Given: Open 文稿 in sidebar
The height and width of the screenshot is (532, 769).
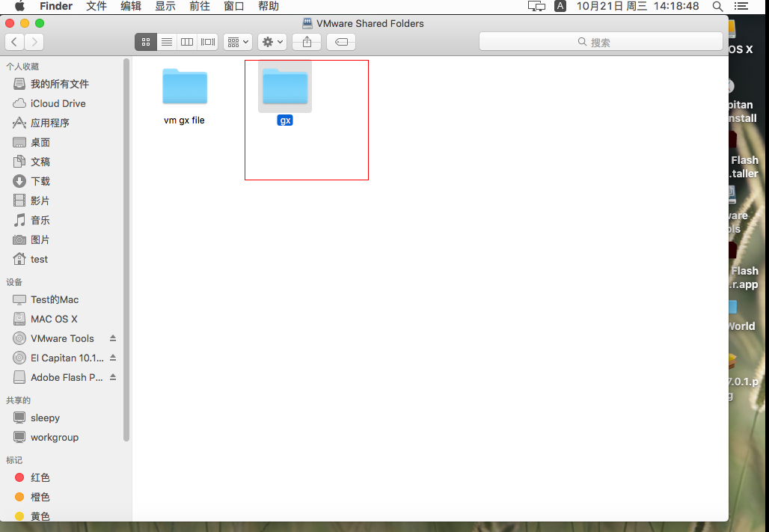Looking at the screenshot, I should 31,162.
